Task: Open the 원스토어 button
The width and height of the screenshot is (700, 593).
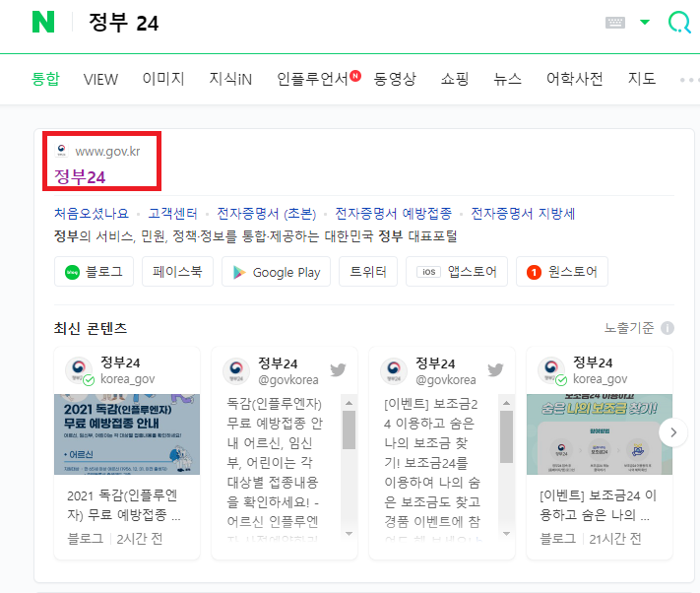Action: click(x=561, y=272)
